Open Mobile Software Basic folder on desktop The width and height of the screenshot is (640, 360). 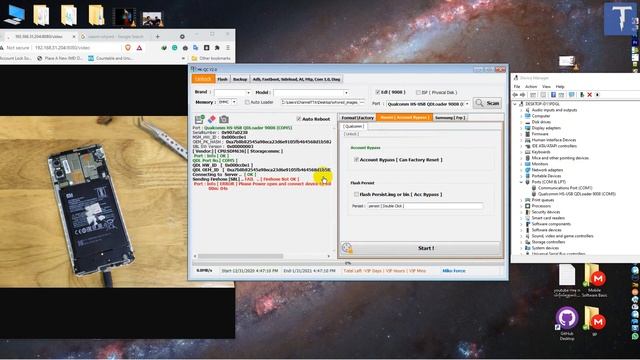pos(594,280)
